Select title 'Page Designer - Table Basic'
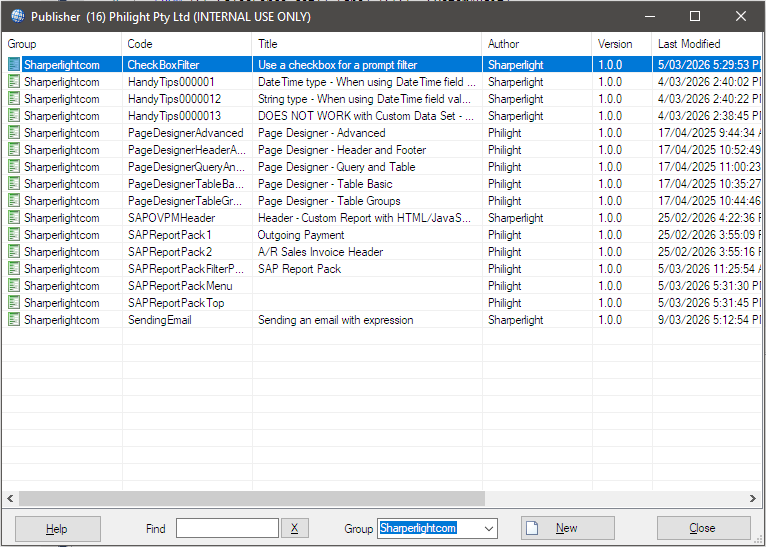The height and width of the screenshot is (547, 766). [325, 184]
